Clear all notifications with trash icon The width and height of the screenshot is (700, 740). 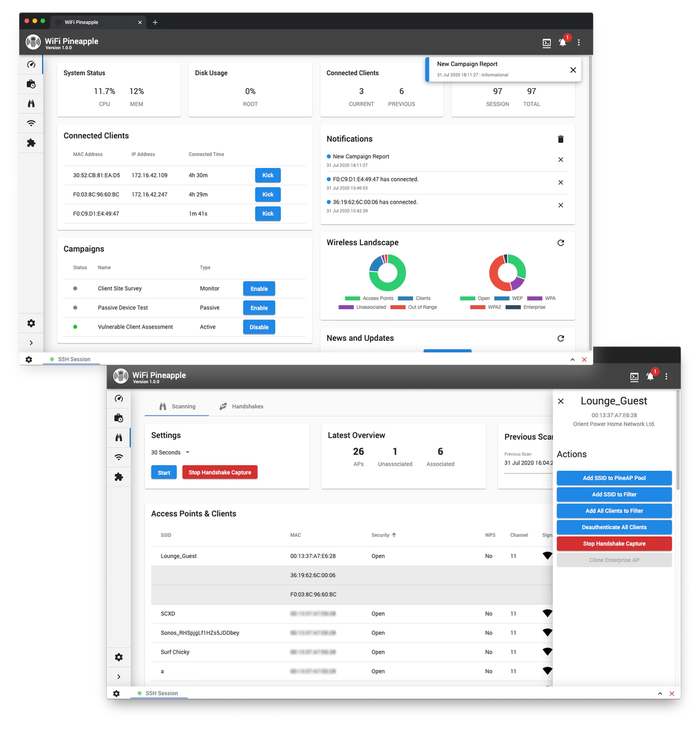tap(561, 139)
